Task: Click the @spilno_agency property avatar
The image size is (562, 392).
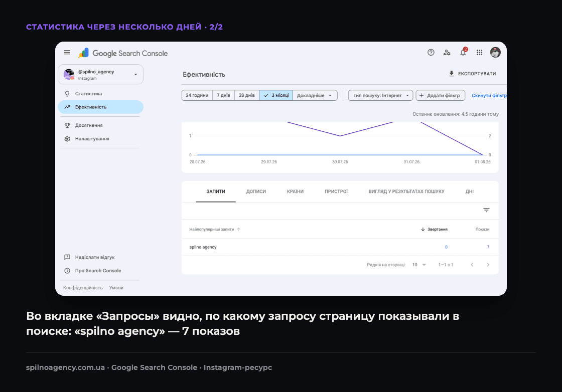Action: [69, 75]
